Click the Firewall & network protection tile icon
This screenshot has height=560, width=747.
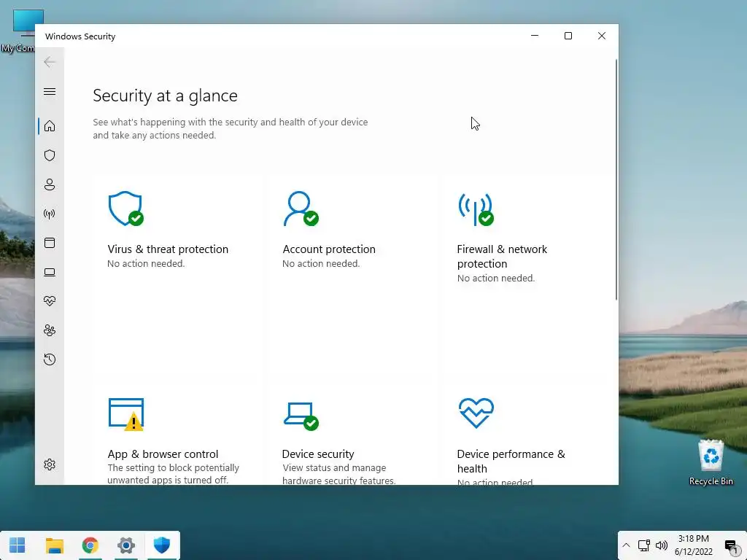476,209
